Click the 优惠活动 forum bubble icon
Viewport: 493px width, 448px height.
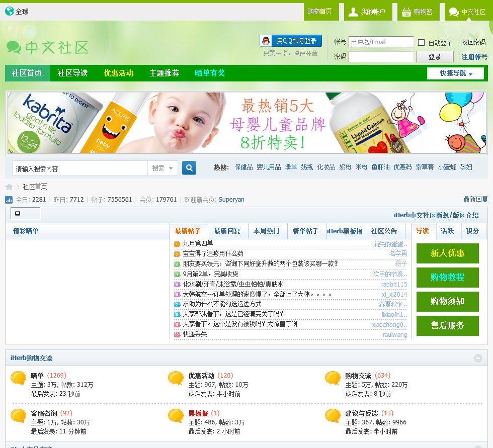tap(176, 378)
